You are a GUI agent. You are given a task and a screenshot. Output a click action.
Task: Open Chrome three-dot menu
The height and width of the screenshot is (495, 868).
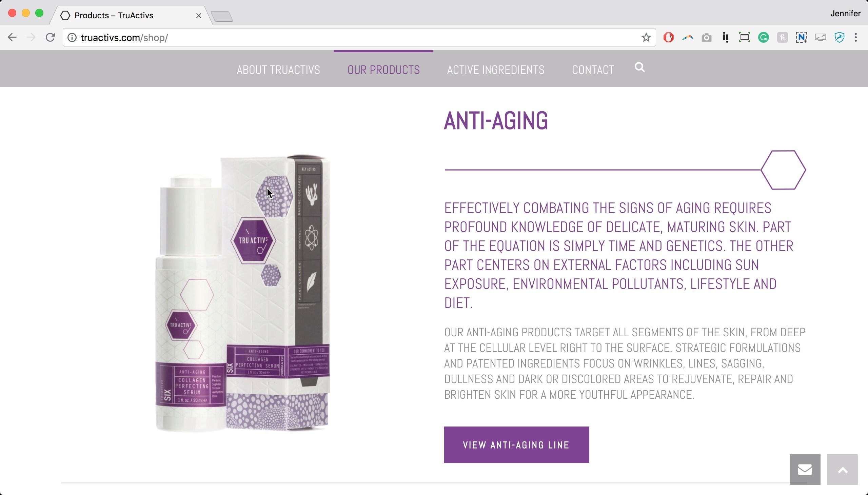coord(856,37)
